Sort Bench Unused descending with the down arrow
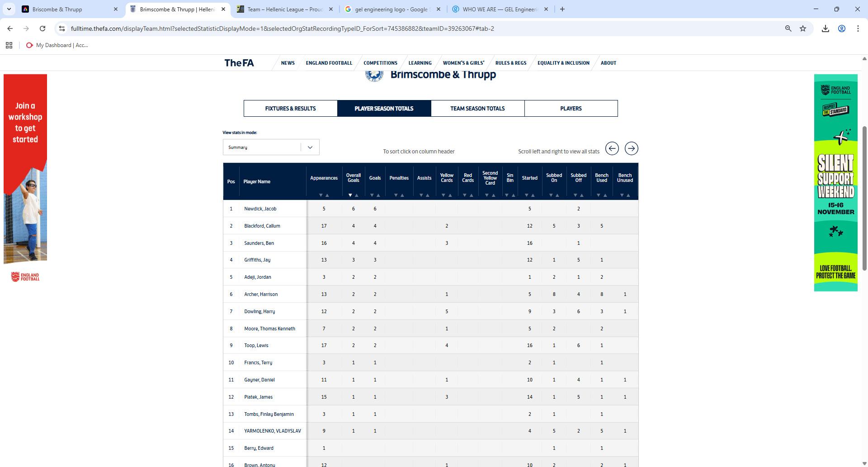868x467 pixels. coord(622,195)
